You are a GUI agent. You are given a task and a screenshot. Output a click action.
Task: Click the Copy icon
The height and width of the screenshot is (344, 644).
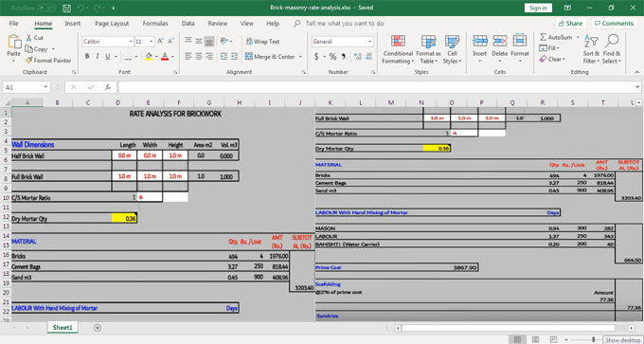click(28, 49)
